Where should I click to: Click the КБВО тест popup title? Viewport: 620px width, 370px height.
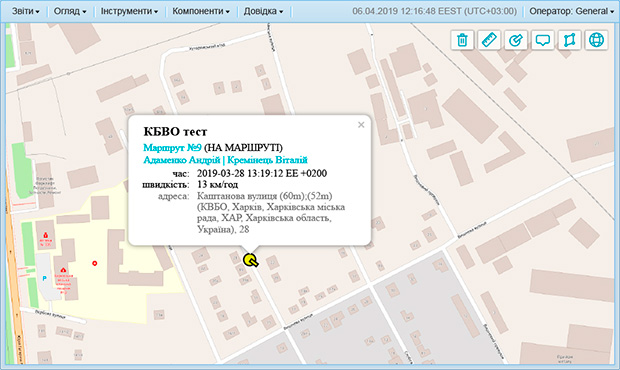[175, 131]
